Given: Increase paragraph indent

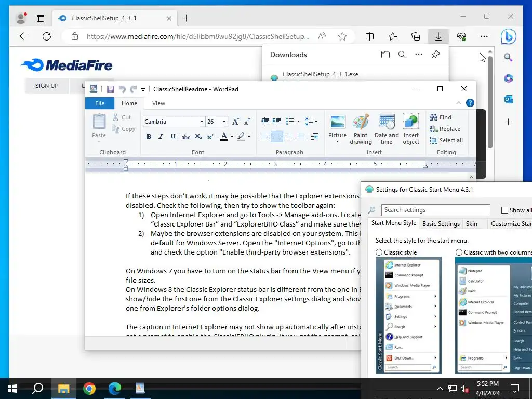Looking at the screenshot, I should (x=276, y=121).
